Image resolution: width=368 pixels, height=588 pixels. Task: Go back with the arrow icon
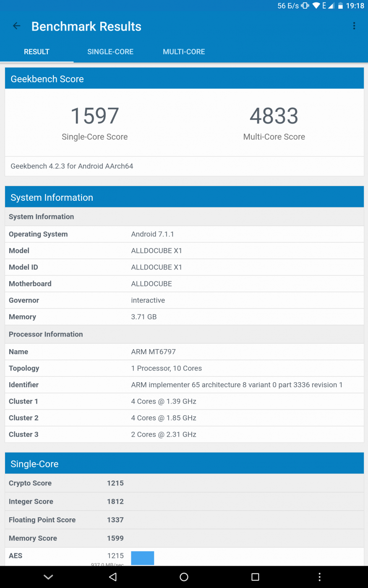tap(17, 26)
